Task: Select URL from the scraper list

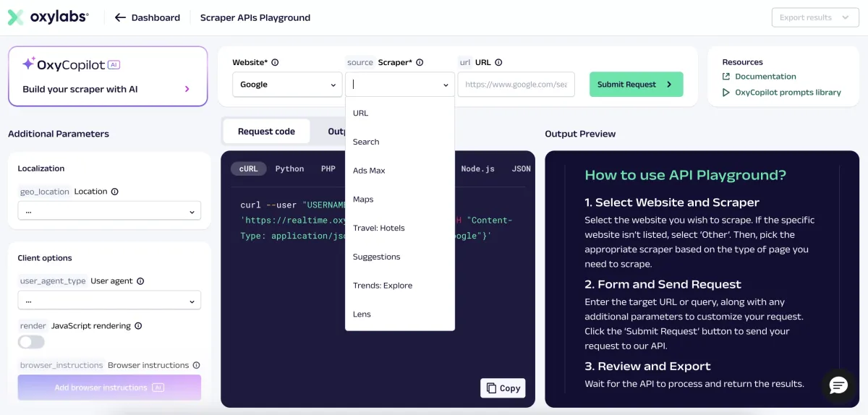Action: click(x=400, y=113)
